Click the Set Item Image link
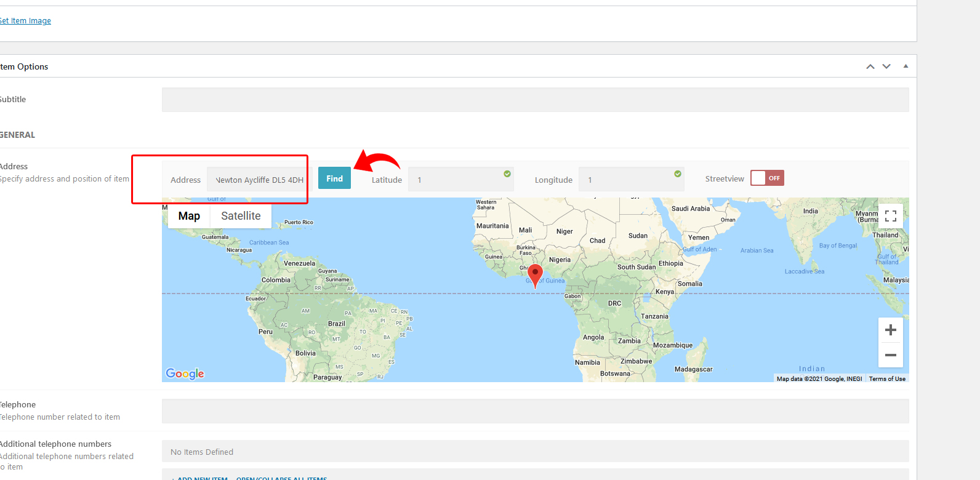This screenshot has width=980, height=480. (25, 21)
